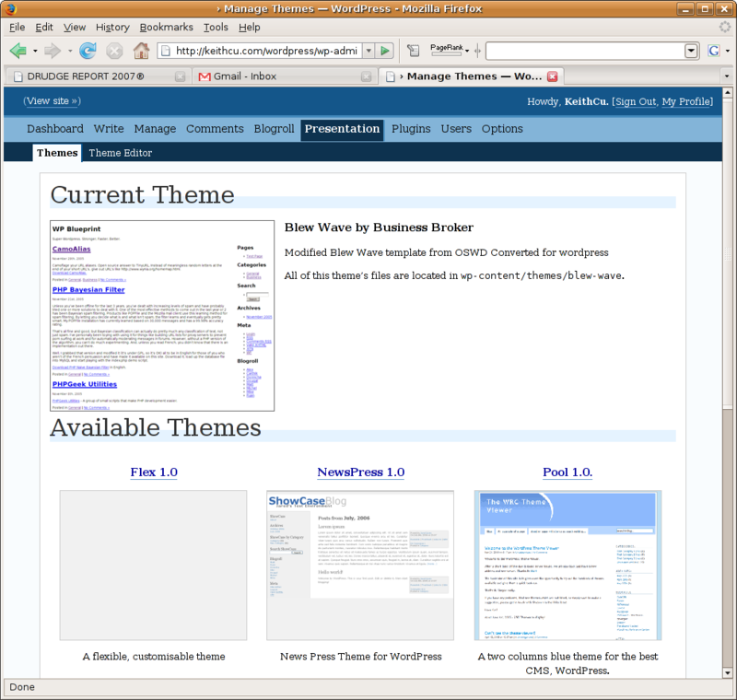Screen dimensions: 737x700
Task: Go to the Write section
Action: point(109,129)
